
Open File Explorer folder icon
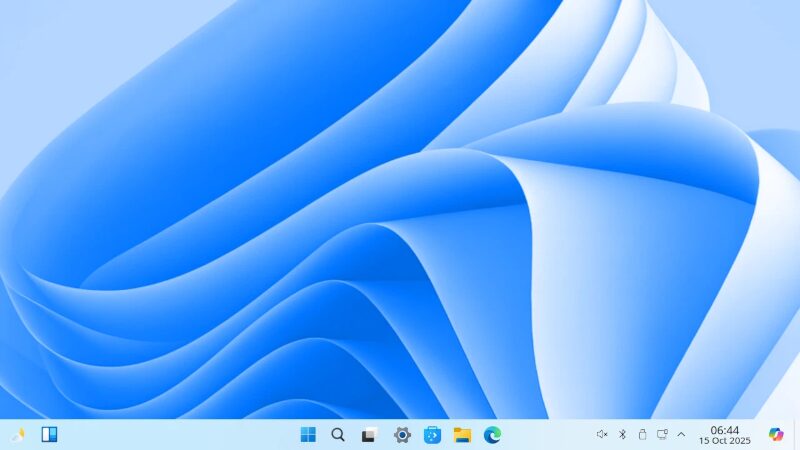(462, 435)
